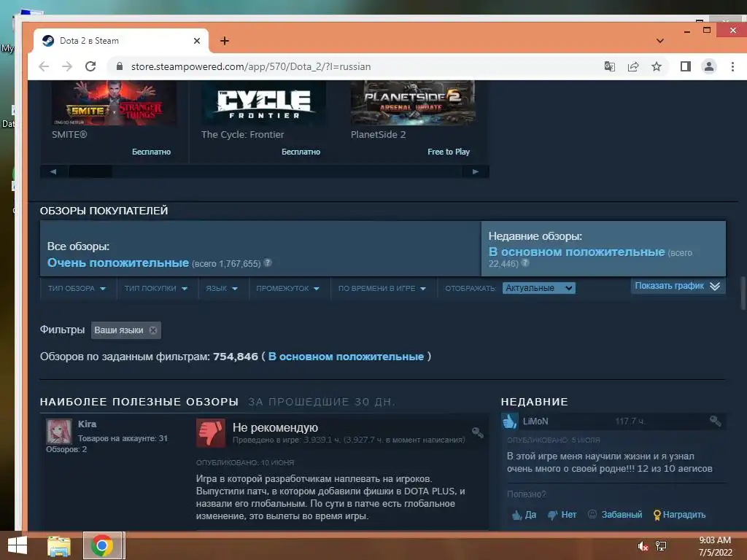Screen dimensions: 747x560
Task: Open the Chrome profile avatar
Action: (709, 66)
